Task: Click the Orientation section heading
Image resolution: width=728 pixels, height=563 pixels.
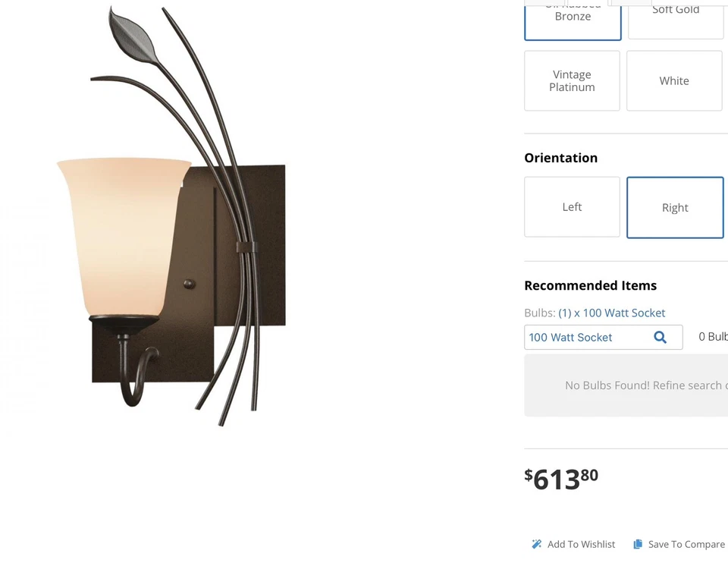Action: pyautogui.click(x=561, y=158)
